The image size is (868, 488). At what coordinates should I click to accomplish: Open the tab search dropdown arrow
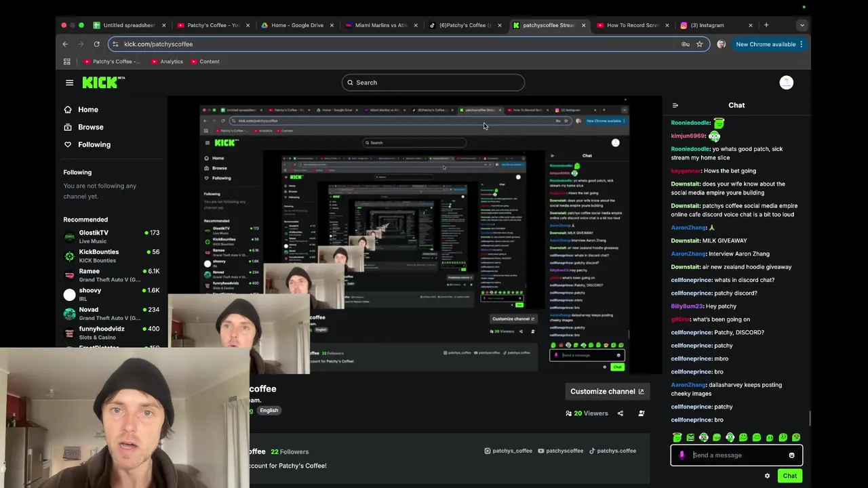point(802,25)
